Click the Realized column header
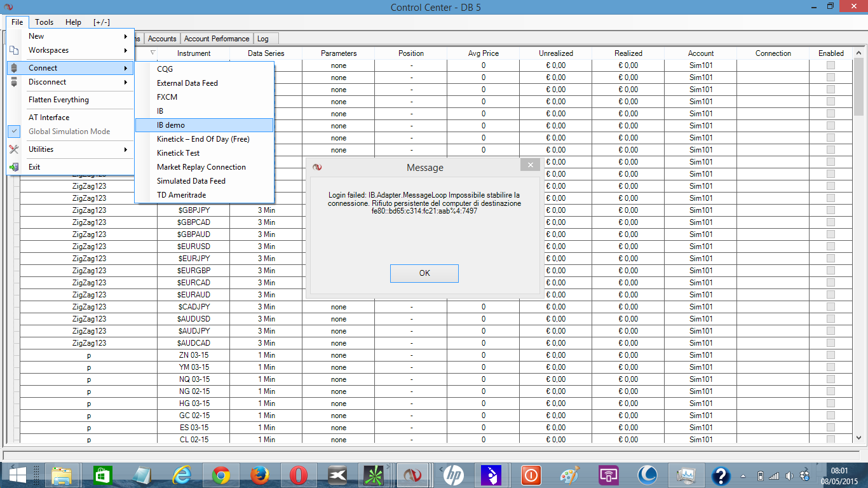 point(628,53)
